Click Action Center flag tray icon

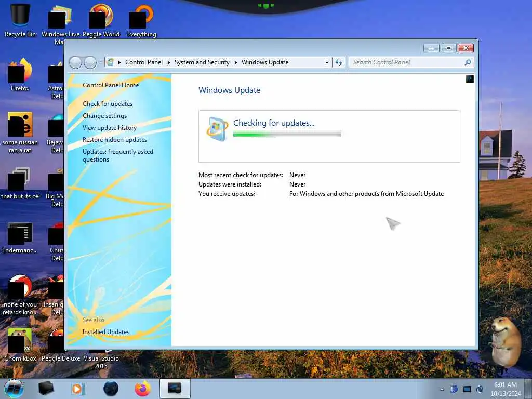point(454,389)
